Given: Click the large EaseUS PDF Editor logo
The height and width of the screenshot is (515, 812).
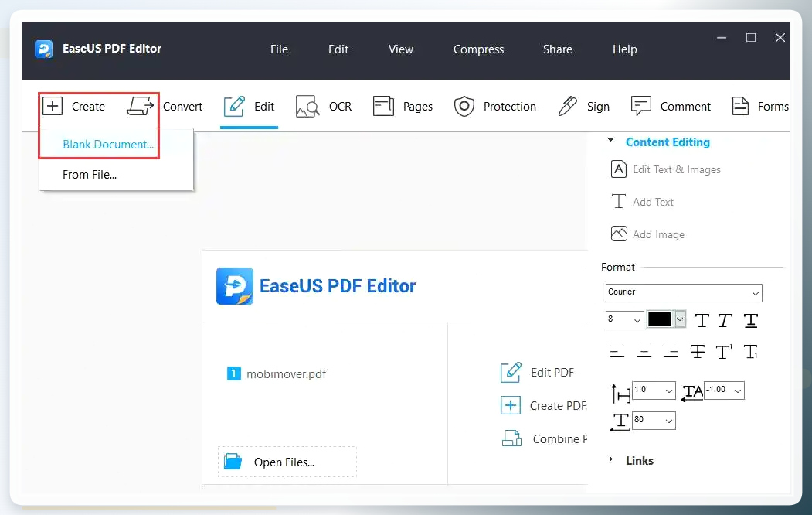Looking at the screenshot, I should click(235, 286).
